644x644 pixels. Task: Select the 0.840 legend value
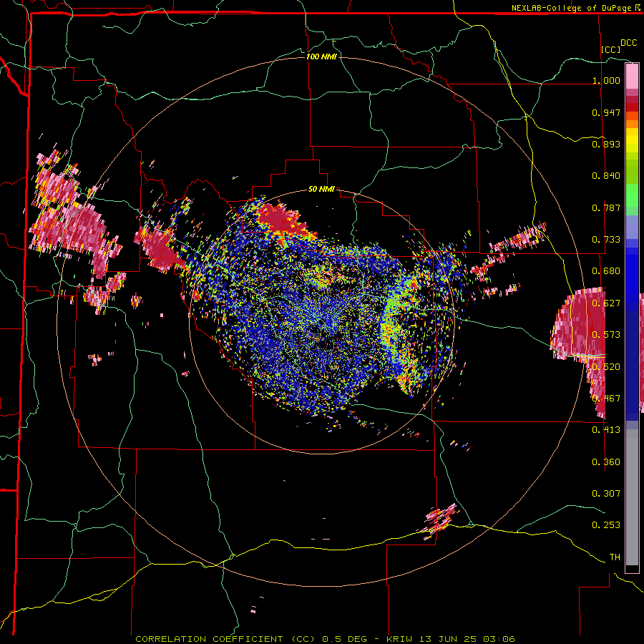click(606, 176)
